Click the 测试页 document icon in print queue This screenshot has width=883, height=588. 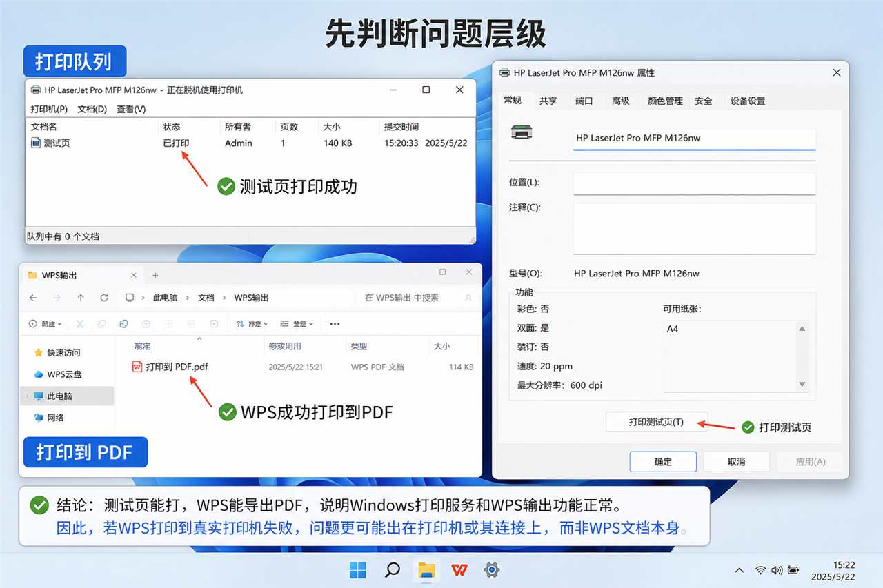pyautogui.click(x=36, y=143)
